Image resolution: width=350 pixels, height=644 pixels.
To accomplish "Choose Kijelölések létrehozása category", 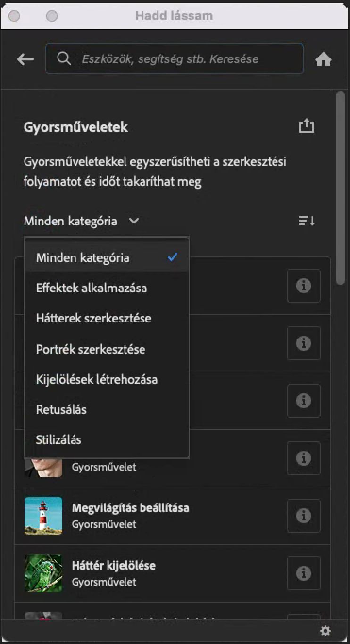I will click(x=97, y=379).
